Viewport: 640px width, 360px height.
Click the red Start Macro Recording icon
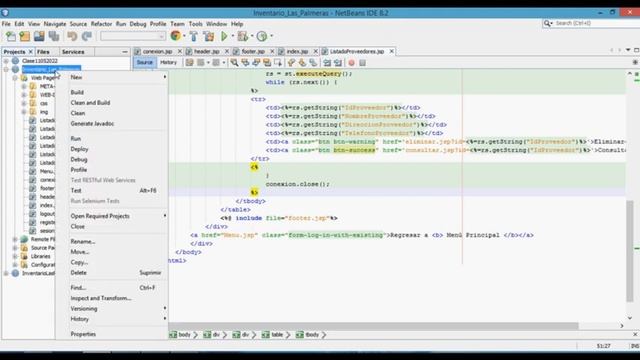(351, 62)
